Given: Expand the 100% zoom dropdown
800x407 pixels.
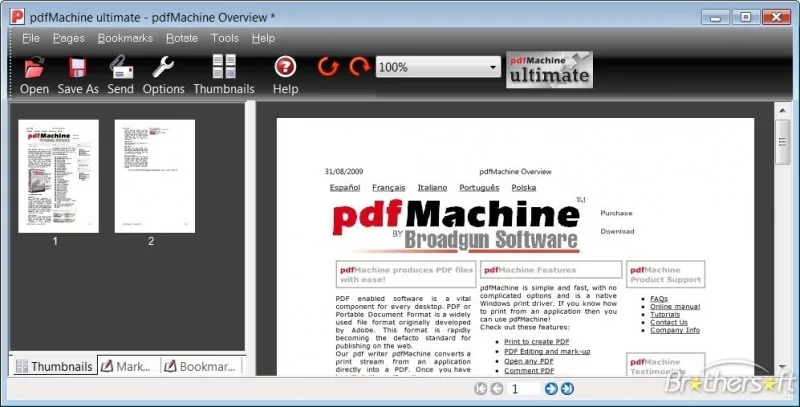Looking at the screenshot, I should coord(493,67).
